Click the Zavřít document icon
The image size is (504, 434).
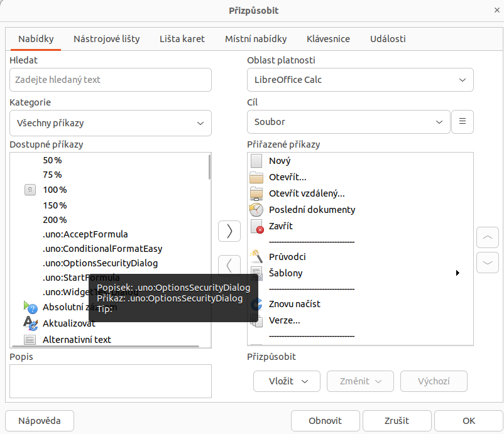(257, 227)
